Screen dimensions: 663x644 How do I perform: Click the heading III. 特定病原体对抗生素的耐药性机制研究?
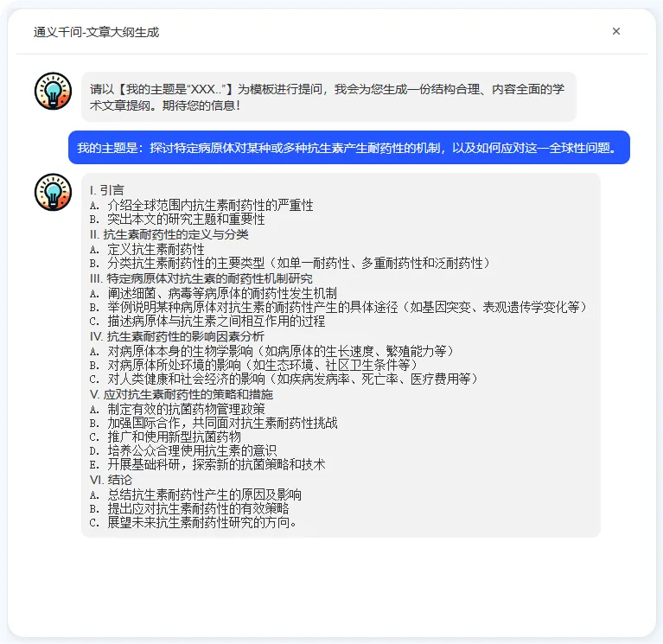(x=201, y=278)
